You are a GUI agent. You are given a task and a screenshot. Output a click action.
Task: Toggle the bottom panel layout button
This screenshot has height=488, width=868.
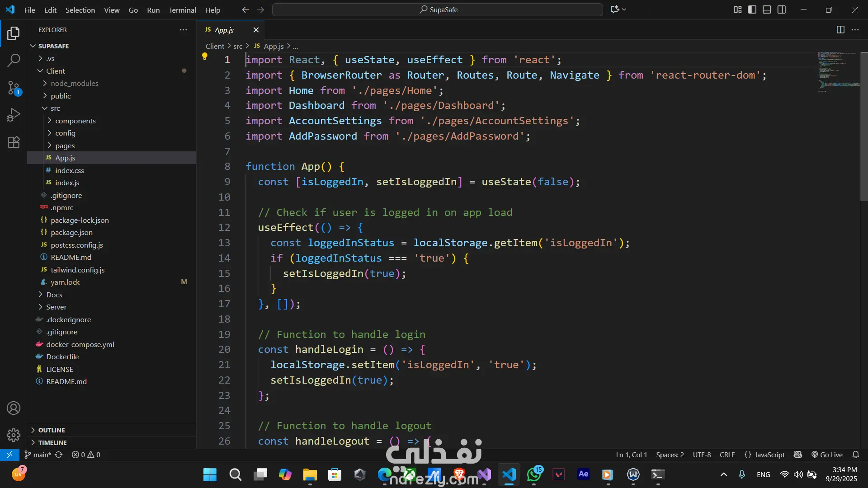point(767,9)
